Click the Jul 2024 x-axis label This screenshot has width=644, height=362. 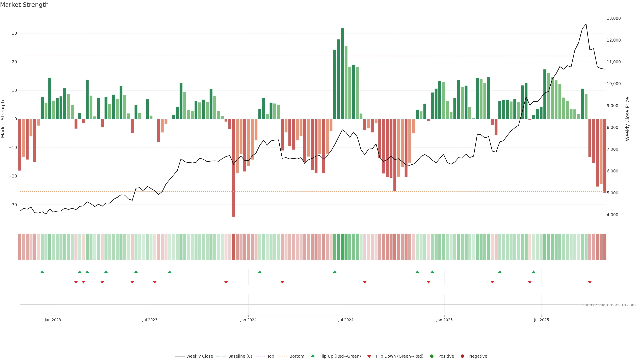(346, 320)
